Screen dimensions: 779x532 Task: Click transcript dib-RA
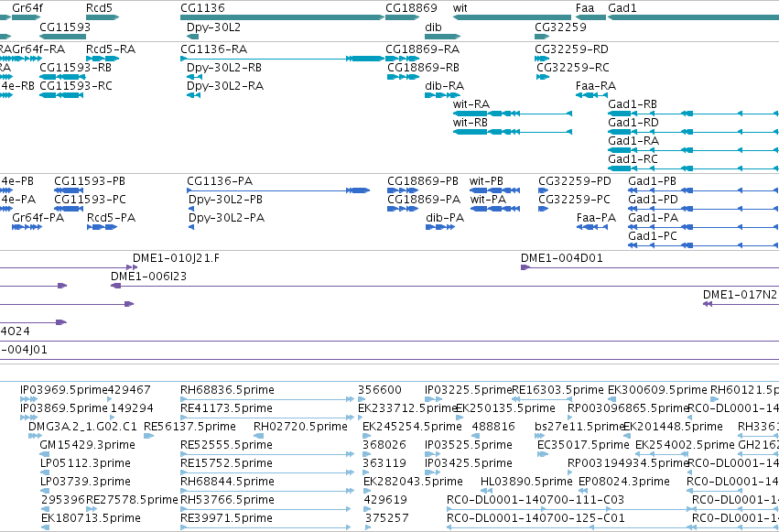click(x=445, y=86)
